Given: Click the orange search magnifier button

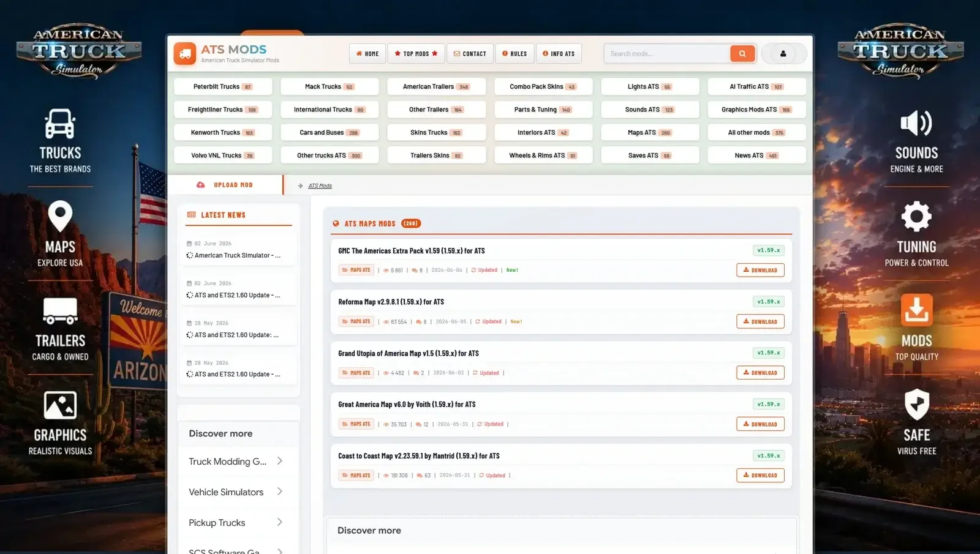Looking at the screenshot, I should (742, 54).
